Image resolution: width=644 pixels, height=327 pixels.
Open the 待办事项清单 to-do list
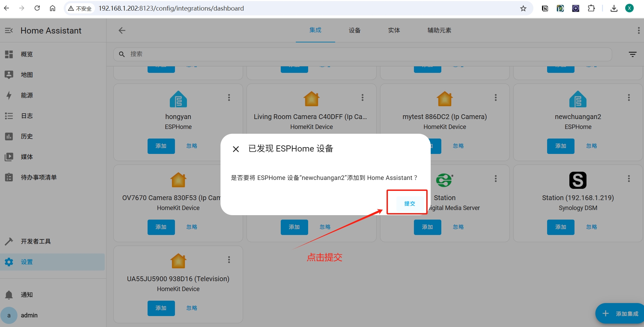(x=53, y=177)
